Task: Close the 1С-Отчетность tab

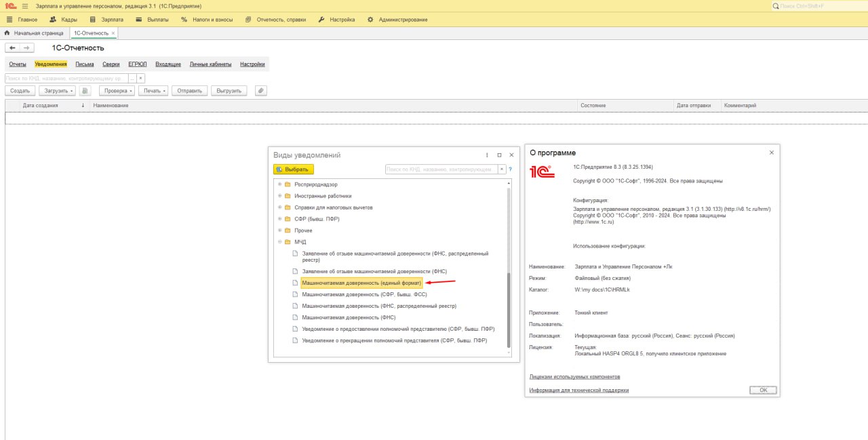Action: (113, 33)
